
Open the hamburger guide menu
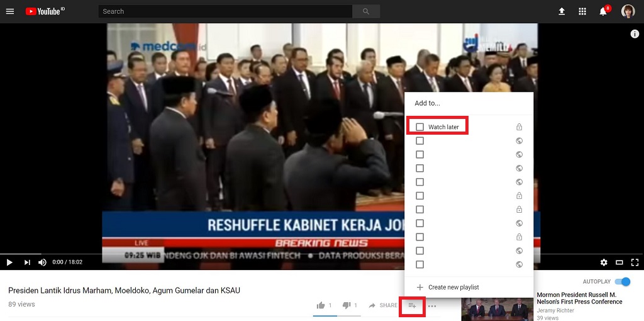pos(10,11)
